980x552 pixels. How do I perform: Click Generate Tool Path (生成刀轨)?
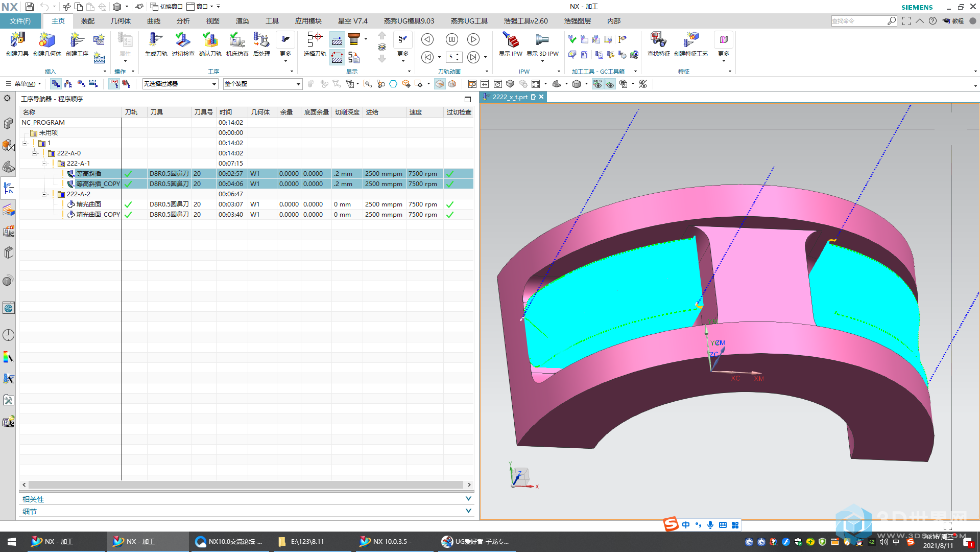156,44
